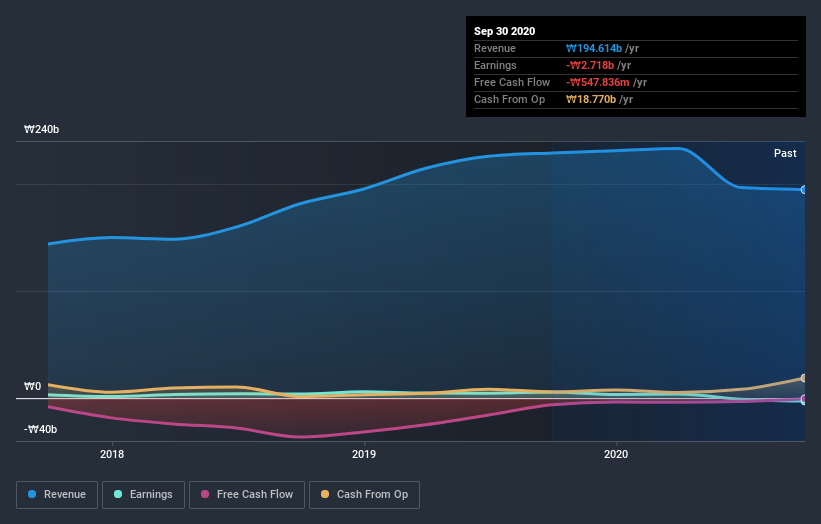
Task: Click the Revenue row label in tooltip
Action: click(x=495, y=48)
